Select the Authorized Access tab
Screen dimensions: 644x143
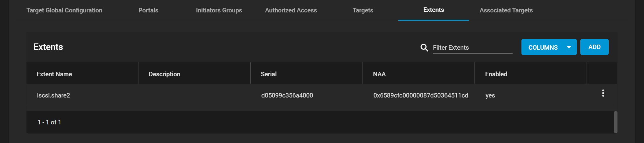(x=291, y=10)
